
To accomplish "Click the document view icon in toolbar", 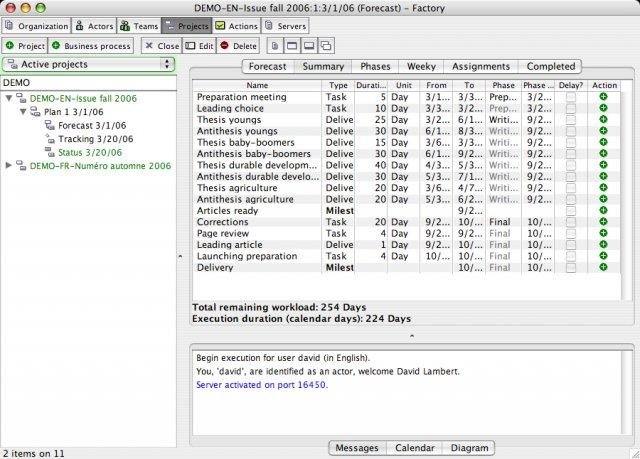I will (276, 46).
